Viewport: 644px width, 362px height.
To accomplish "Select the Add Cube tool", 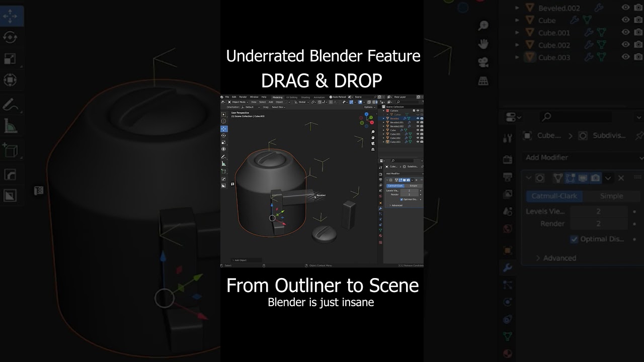I will tap(223, 171).
